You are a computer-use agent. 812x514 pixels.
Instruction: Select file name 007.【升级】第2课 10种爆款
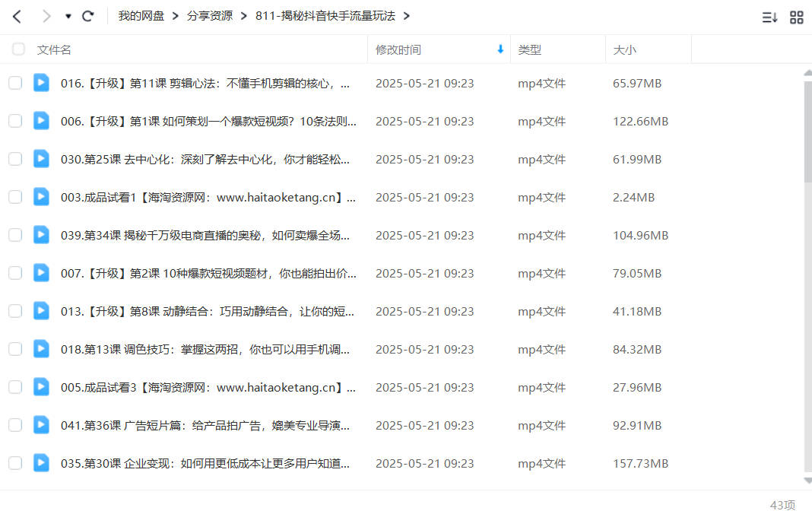coord(208,274)
